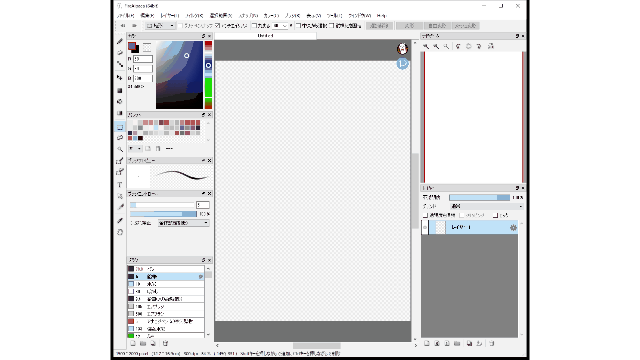Select the Dot tool in the toolbox
Screen dimensions: 640x360
click(x=120, y=64)
